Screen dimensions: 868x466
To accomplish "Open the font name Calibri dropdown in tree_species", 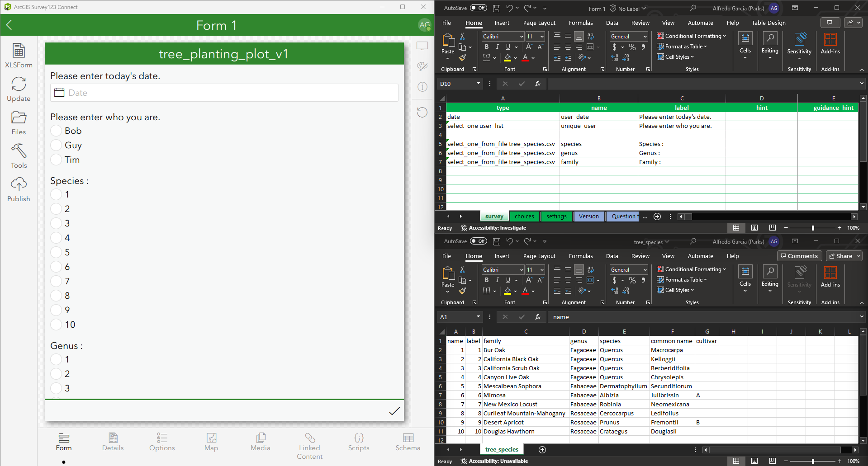I will tap(522, 270).
